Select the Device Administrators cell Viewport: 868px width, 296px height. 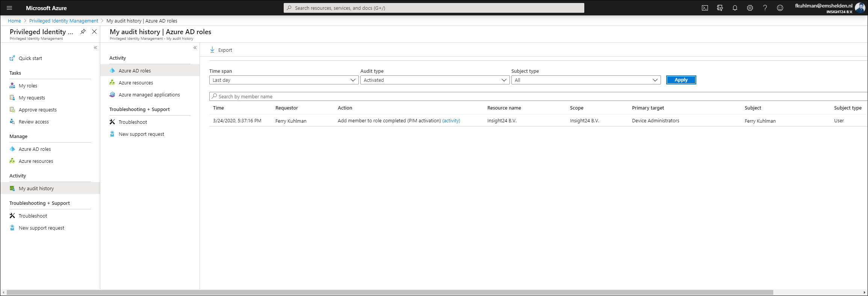pyautogui.click(x=655, y=120)
